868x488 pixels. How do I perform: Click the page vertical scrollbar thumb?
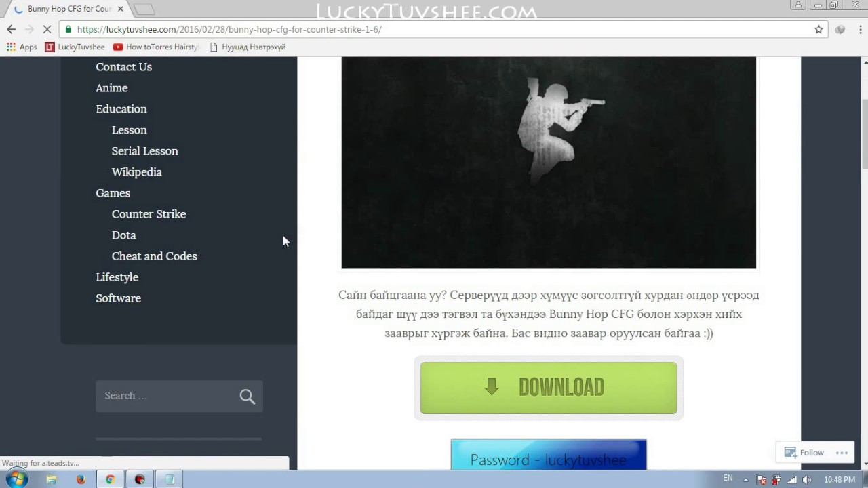point(865,134)
